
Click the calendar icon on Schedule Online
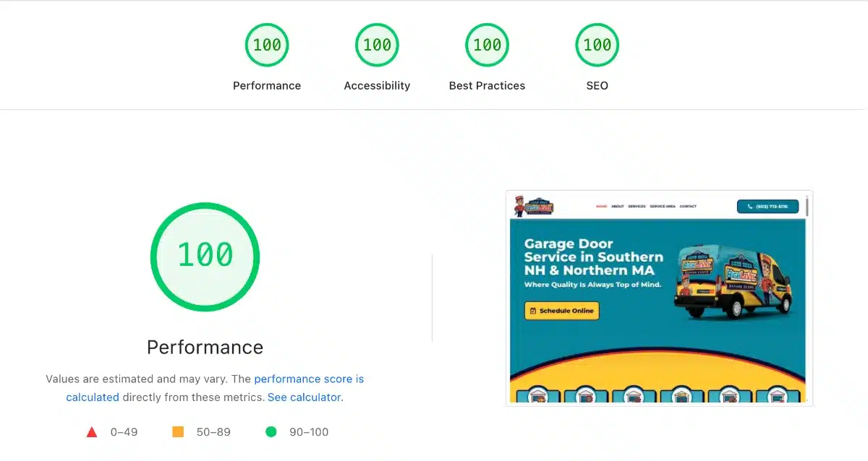(533, 311)
